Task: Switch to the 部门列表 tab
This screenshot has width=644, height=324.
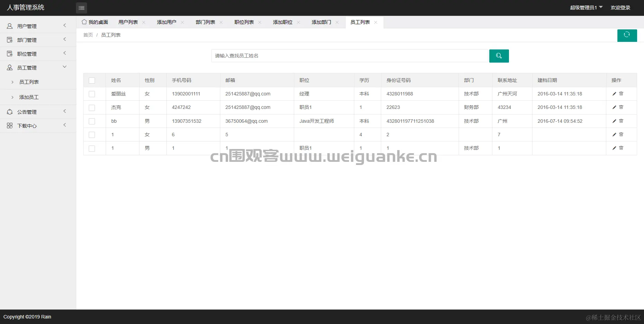Action: (x=205, y=22)
